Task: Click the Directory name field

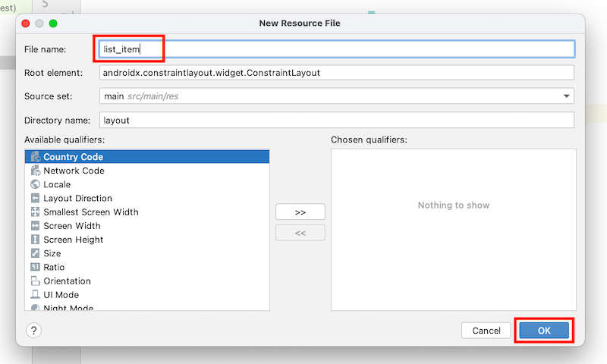Action: pos(337,121)
